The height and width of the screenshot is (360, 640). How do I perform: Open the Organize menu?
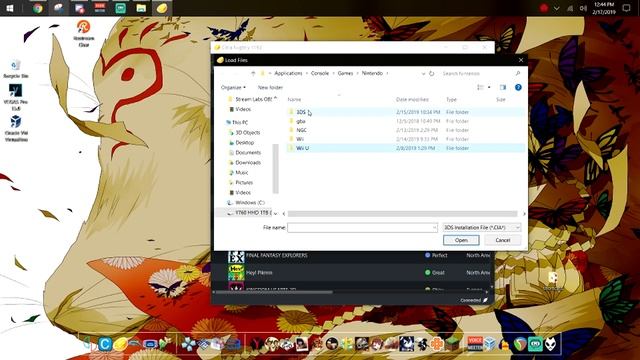click(233, 87)
